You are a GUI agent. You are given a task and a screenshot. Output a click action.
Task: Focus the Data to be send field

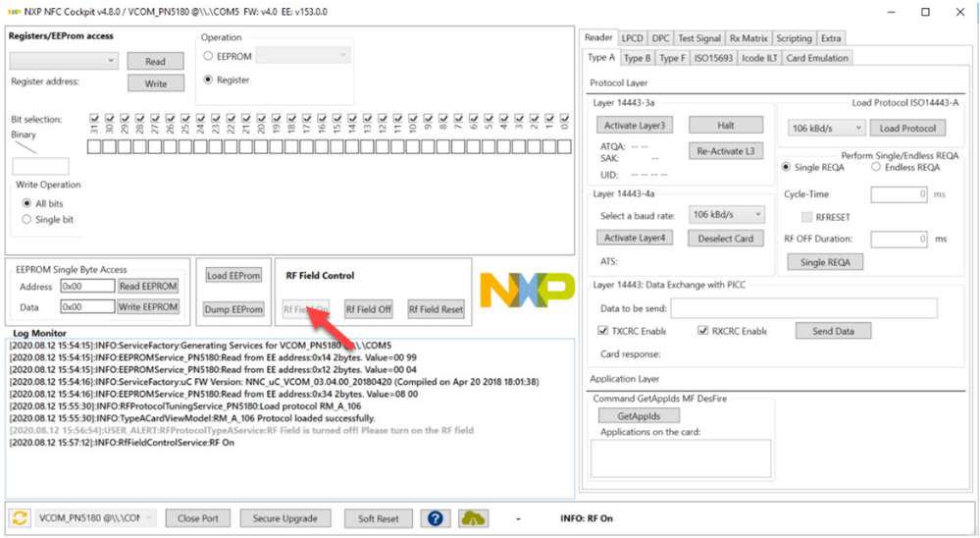pyautogui.click(x=803, y=308)
